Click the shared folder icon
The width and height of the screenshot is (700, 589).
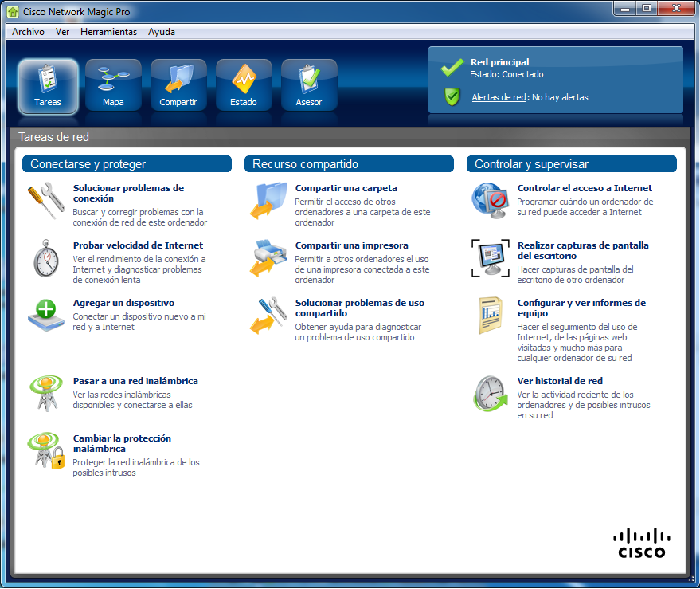click(x=268, y=201)
